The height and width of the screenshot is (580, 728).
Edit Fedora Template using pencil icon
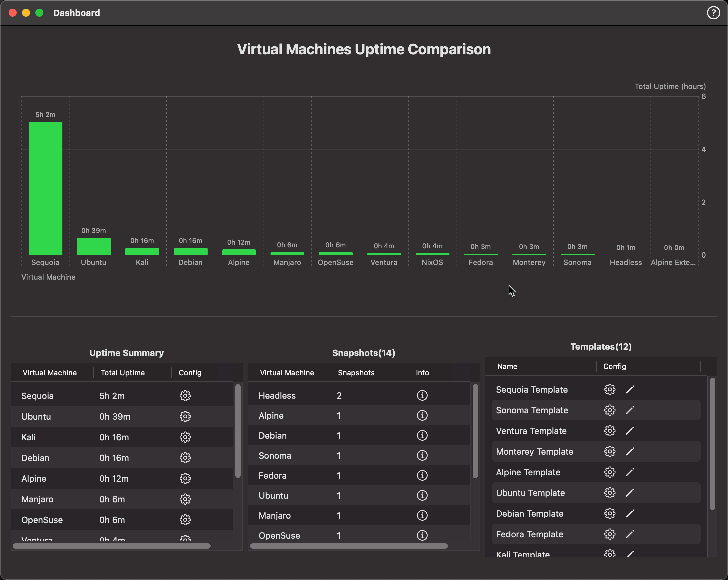(x=630, y=534)
